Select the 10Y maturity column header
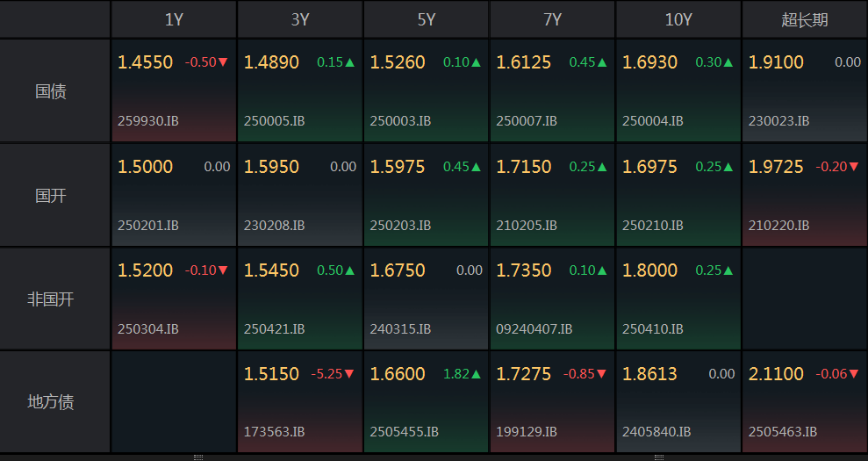The width and height of the screenshot is (868, 461). [678, 19]
